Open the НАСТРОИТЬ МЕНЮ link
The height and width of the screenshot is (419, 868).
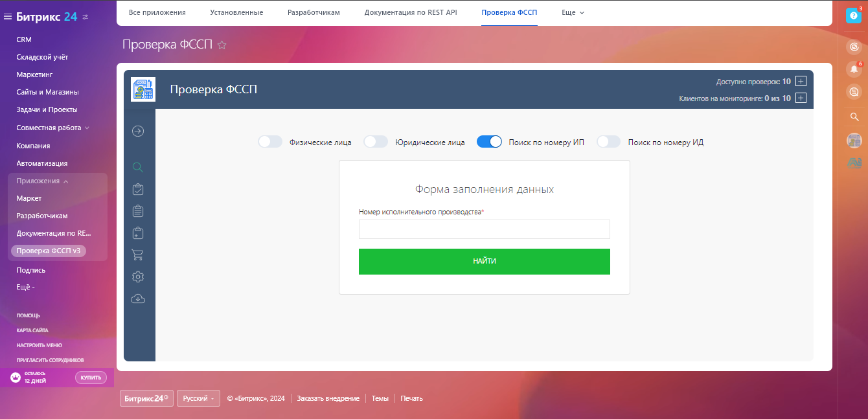pos(40,345)
